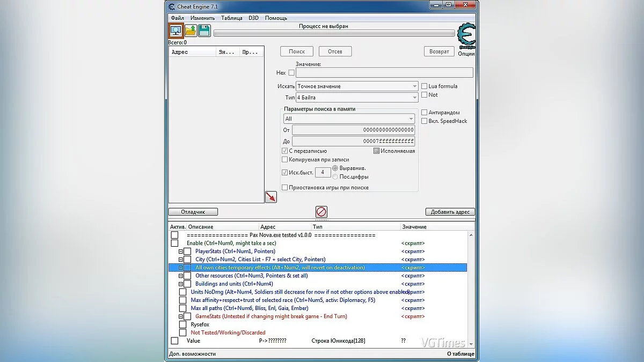This screenshot has width=644, height=362.
Task: Click Cheat Engine title bar app icon
Action: (171, 6)
